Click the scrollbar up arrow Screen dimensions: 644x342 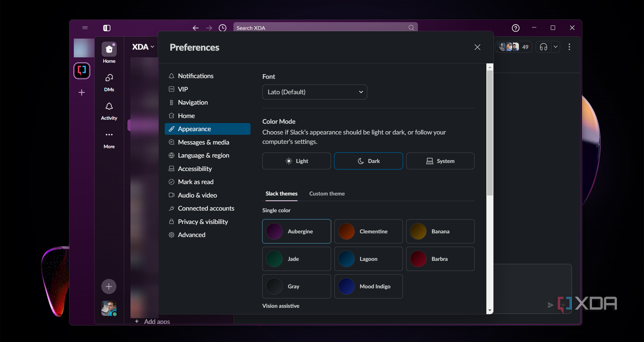[x=490, y=67]
